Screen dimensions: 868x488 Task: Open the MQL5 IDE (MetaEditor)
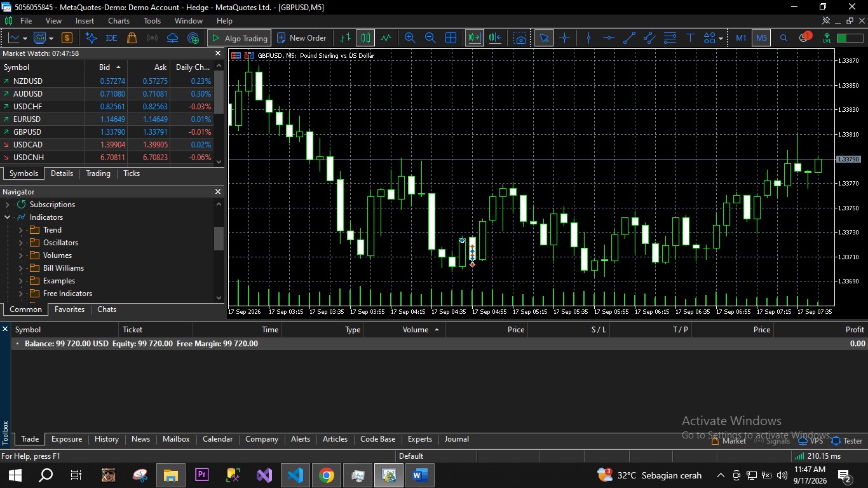[111, 38]
